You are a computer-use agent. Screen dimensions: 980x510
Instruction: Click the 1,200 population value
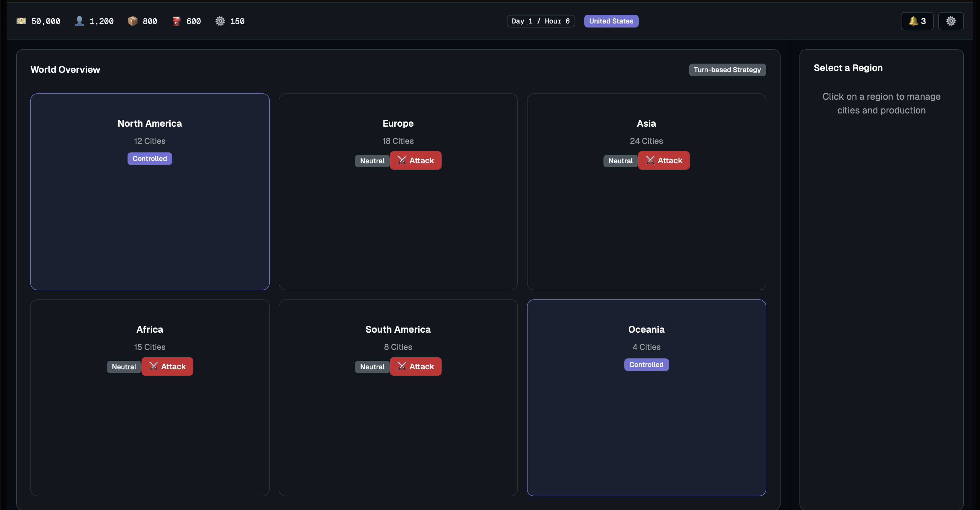pyautogui.click(x=101, y=21)
